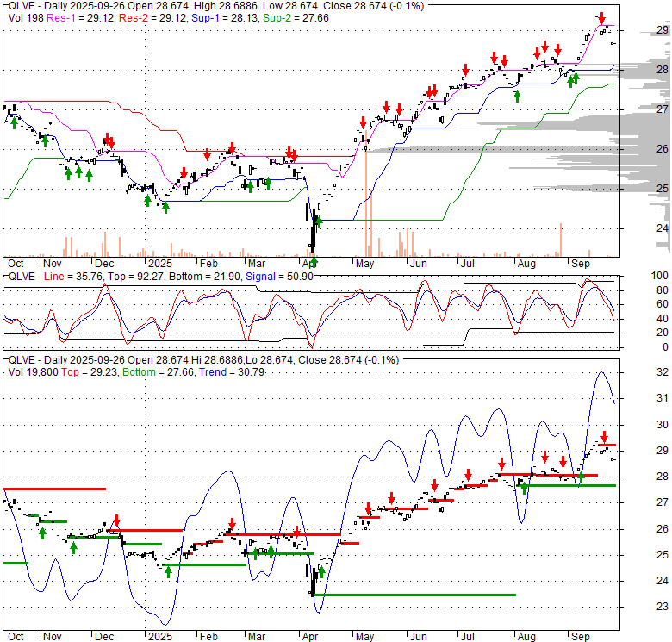This screenshot has height=642, width=672.
Task: Click red sell arrow at September peak, top chart
Action: 601,18
